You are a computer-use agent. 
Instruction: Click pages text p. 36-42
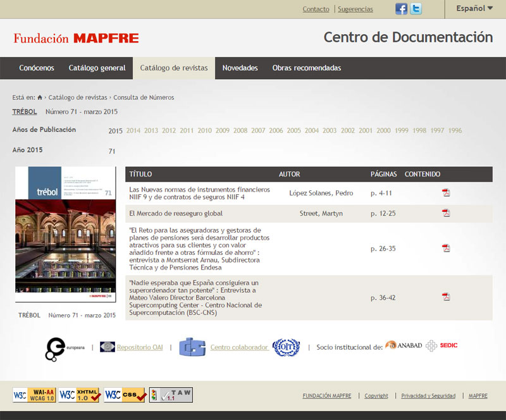click(x=383, y=298)
